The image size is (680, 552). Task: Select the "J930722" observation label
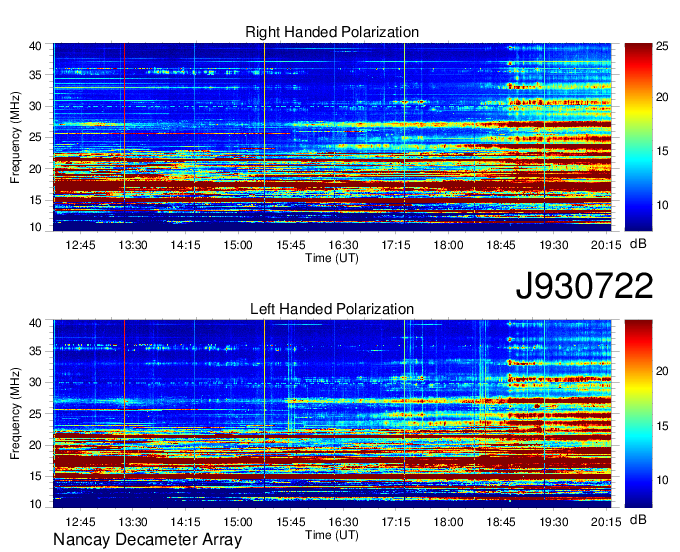coord(584,286)
